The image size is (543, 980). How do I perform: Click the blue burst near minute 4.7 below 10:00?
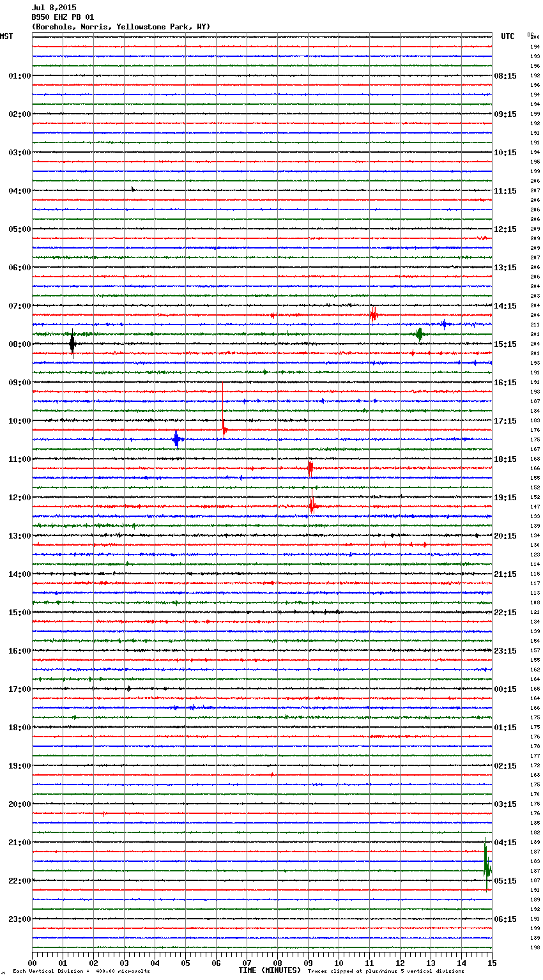tap(177, 439)
